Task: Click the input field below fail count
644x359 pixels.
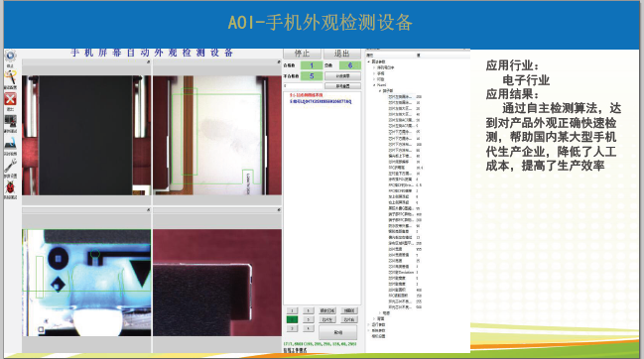Action: [x=303, y=85]
